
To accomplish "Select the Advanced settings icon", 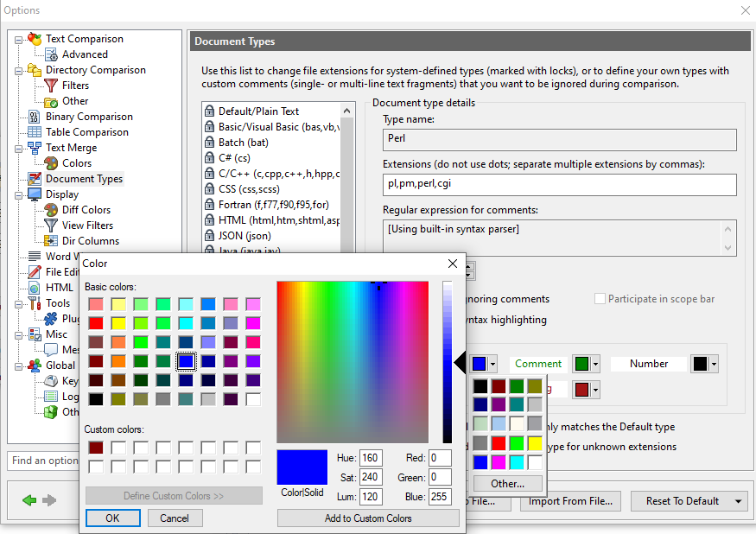I will click(x=51, y=54).
